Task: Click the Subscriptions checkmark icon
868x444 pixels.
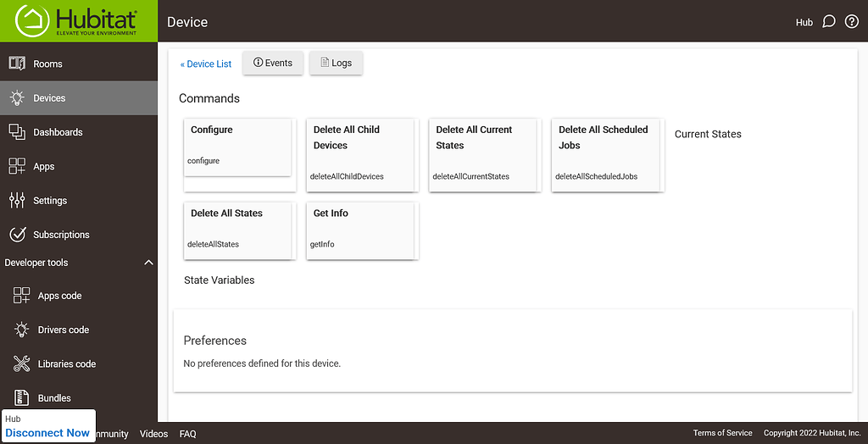Action: 17,235
